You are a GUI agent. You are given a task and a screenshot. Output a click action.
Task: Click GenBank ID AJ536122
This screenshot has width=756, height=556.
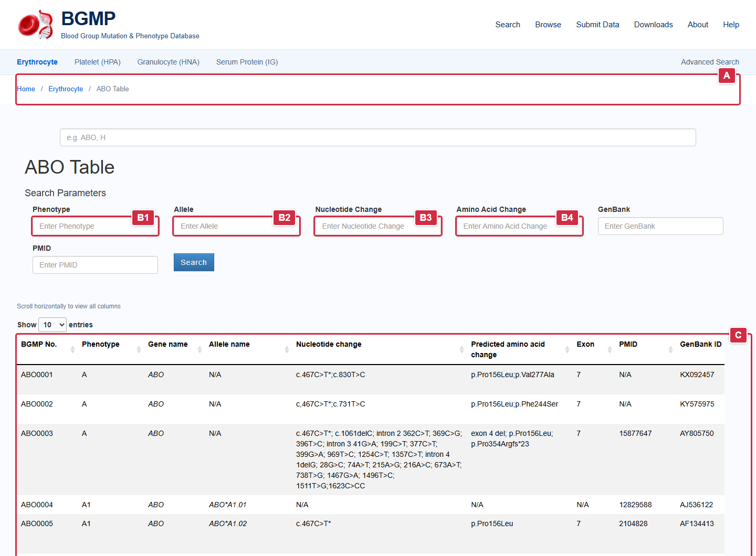pyautogui.click(x=696, y=505)
